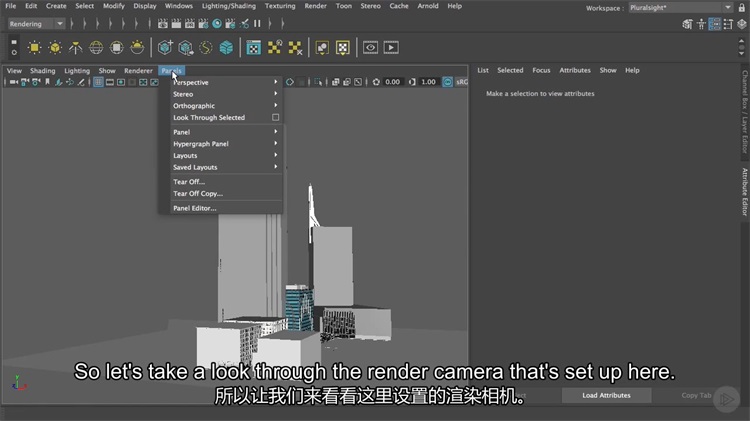This screenshot has height=421, width=750.
Task: Click the viewport gamma value 1.00 field
Action: click(428, 82)
